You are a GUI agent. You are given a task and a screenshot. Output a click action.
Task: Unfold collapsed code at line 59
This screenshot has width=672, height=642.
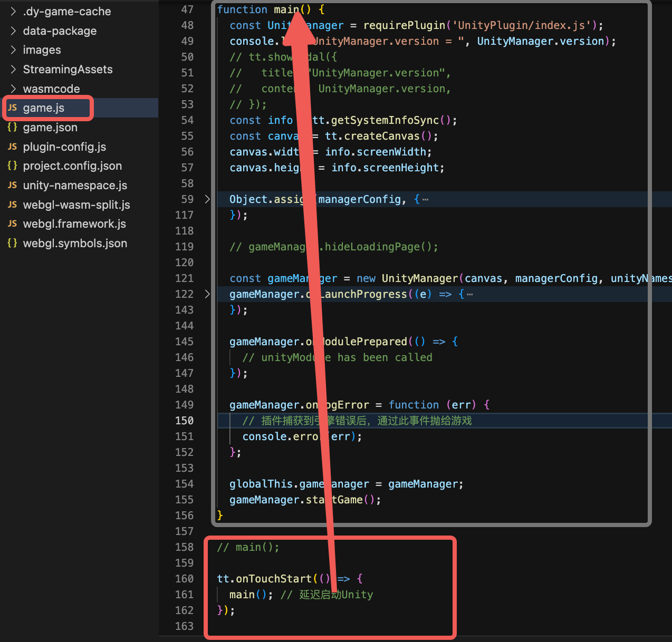207,199
